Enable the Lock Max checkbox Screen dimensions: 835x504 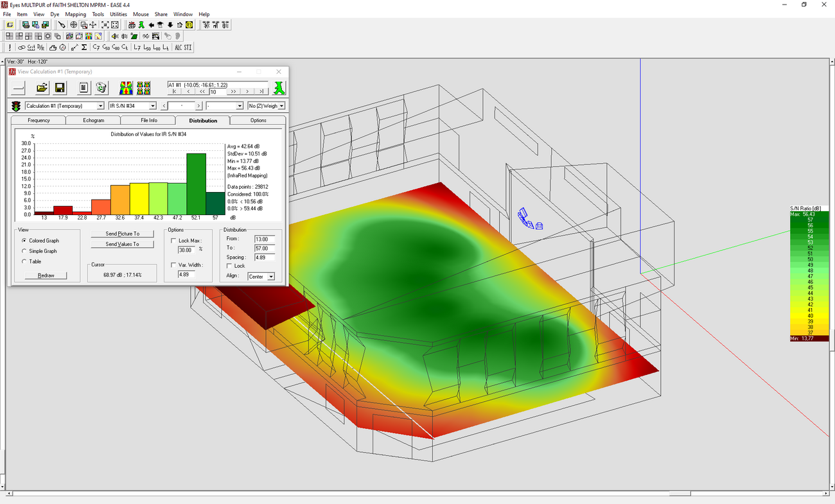(x=173, y=241)
